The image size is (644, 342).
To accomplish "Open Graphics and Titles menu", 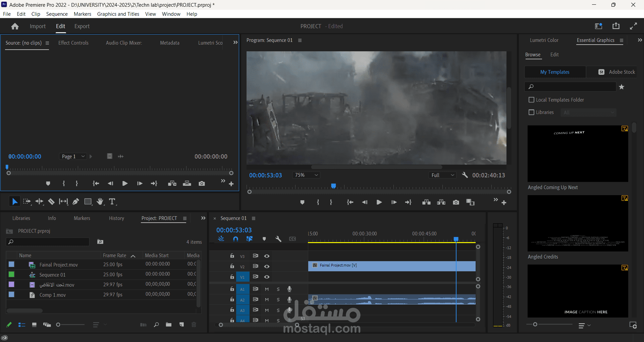I will pyautogui.click(x=118, y=14).
